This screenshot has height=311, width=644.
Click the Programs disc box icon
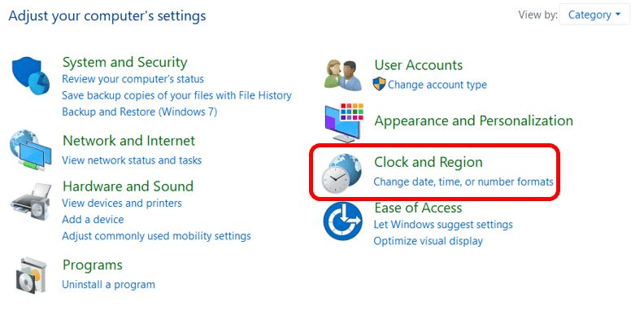coord(30,274)
